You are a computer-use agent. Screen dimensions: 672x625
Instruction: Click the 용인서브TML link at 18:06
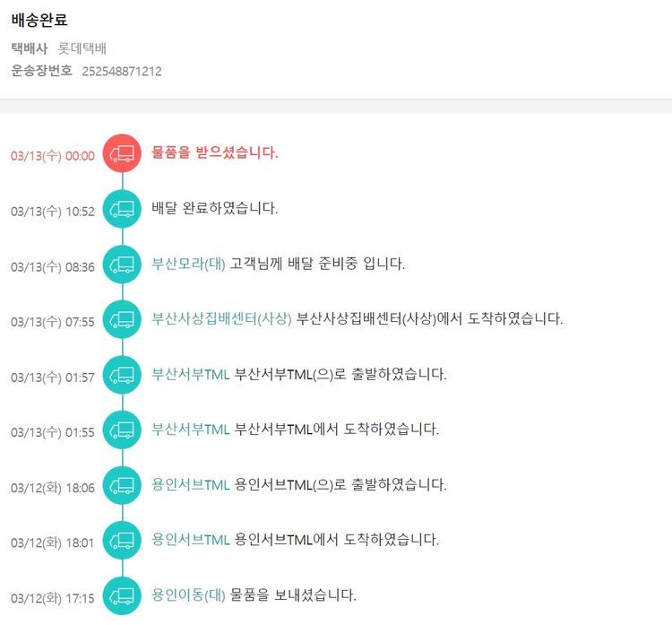click(191, 484)
